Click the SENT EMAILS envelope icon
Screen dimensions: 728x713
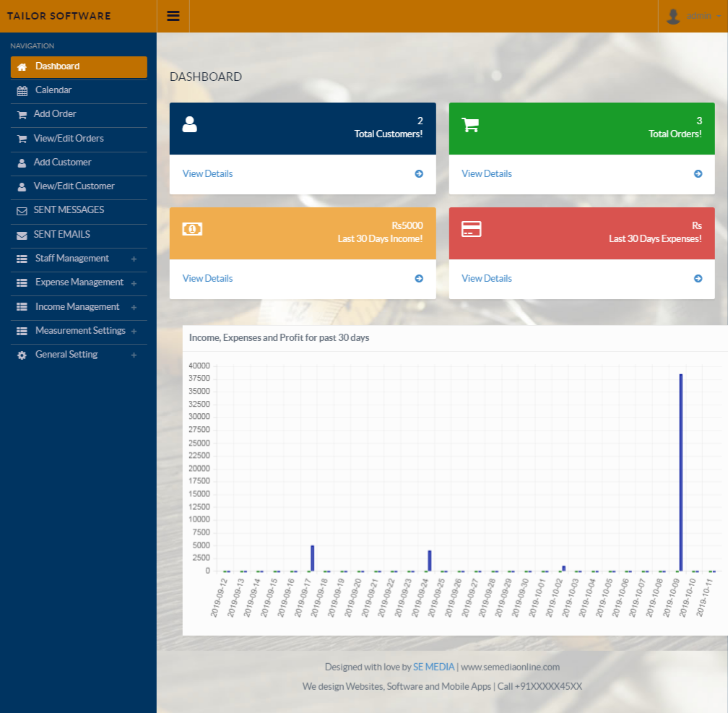pos(22,235)
